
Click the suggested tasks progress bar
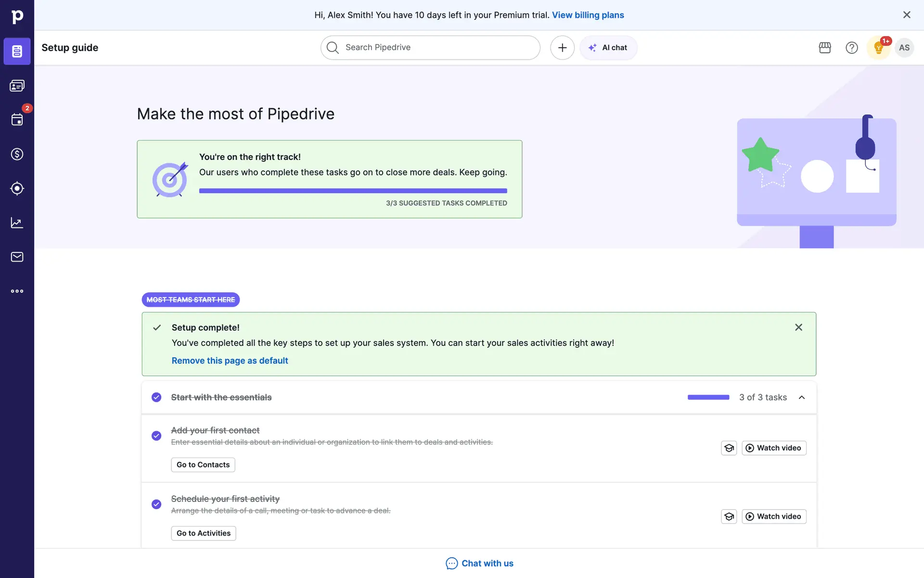[x=353, y=191]
